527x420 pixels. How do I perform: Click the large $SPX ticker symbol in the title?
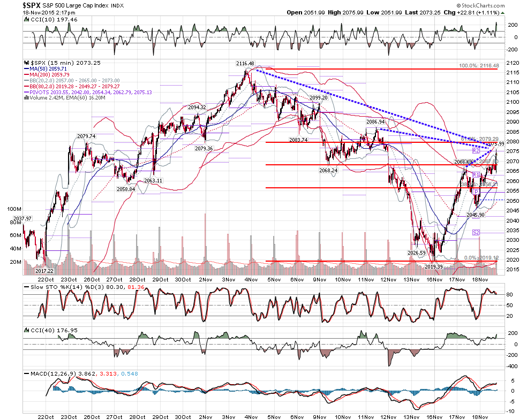pos(31,5)
